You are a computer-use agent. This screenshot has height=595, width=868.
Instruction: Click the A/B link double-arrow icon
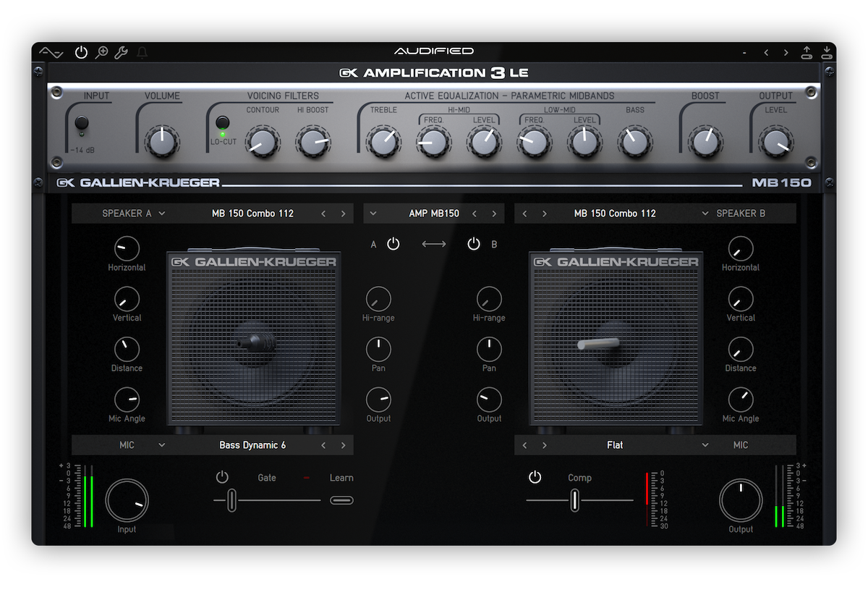(x=434, y=244)
